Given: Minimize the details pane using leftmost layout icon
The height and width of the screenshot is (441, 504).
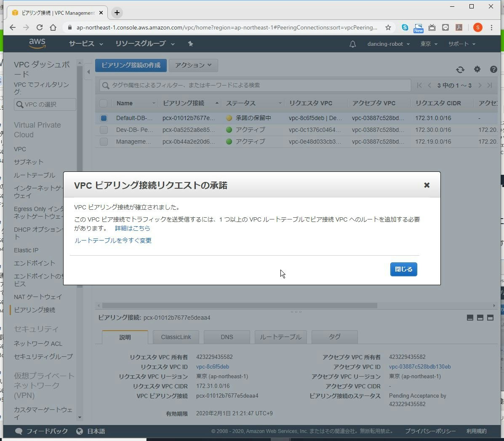Looking at the screenshot, I should 470,318.
